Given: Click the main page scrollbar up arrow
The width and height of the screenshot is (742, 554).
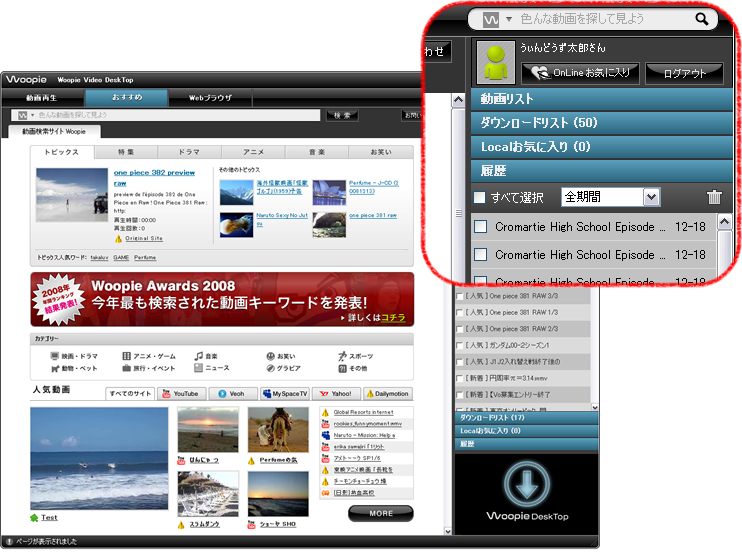Looking at the screenshot, I should pos(458,100).
